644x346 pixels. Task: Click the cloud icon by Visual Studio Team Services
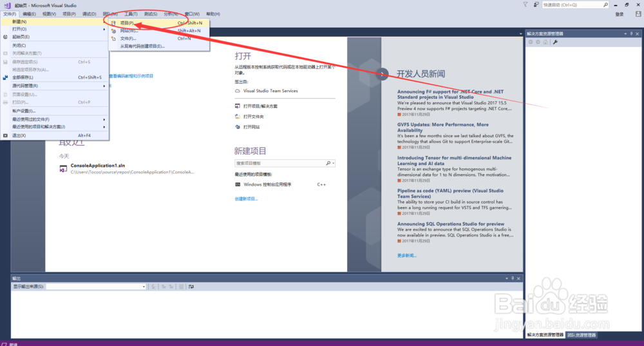click(x=238, y=91)
